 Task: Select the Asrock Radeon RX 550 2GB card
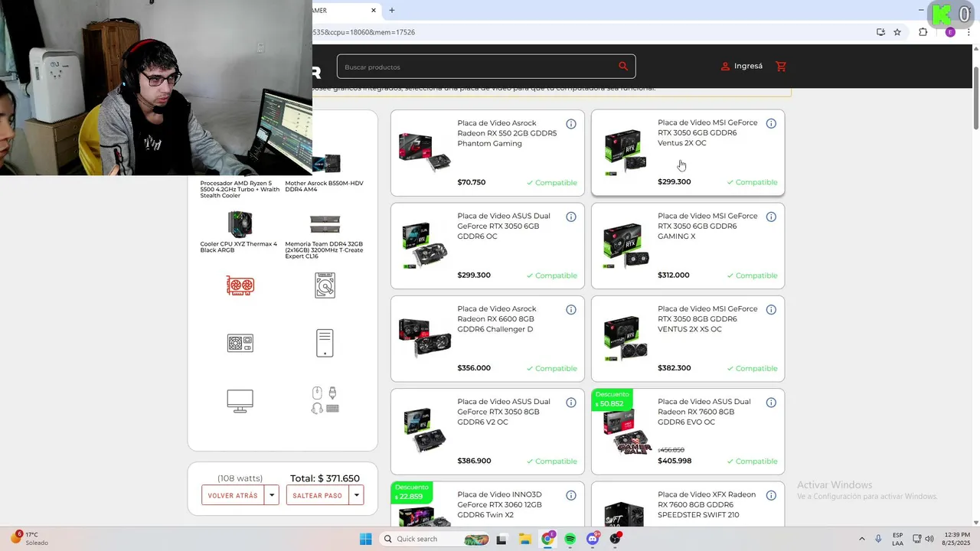click(488, 152)
